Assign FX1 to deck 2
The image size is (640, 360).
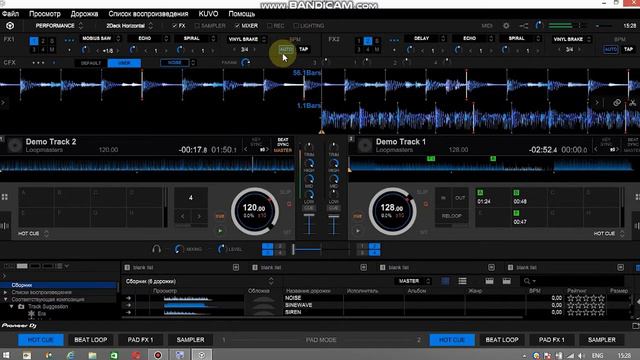point(43,41)
